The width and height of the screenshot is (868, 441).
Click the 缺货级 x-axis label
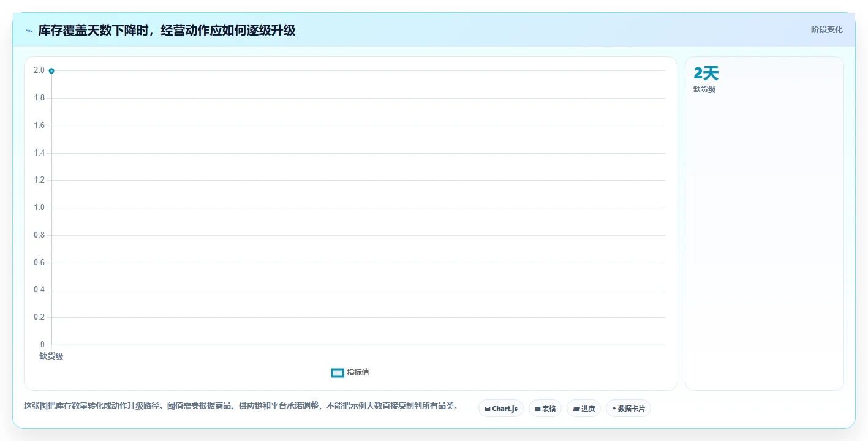pos(51,356)
